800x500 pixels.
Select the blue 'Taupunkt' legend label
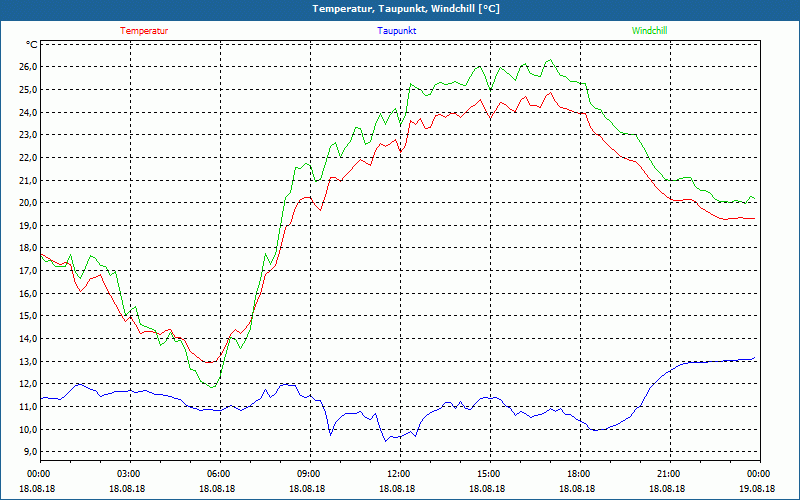click(396, 31)
